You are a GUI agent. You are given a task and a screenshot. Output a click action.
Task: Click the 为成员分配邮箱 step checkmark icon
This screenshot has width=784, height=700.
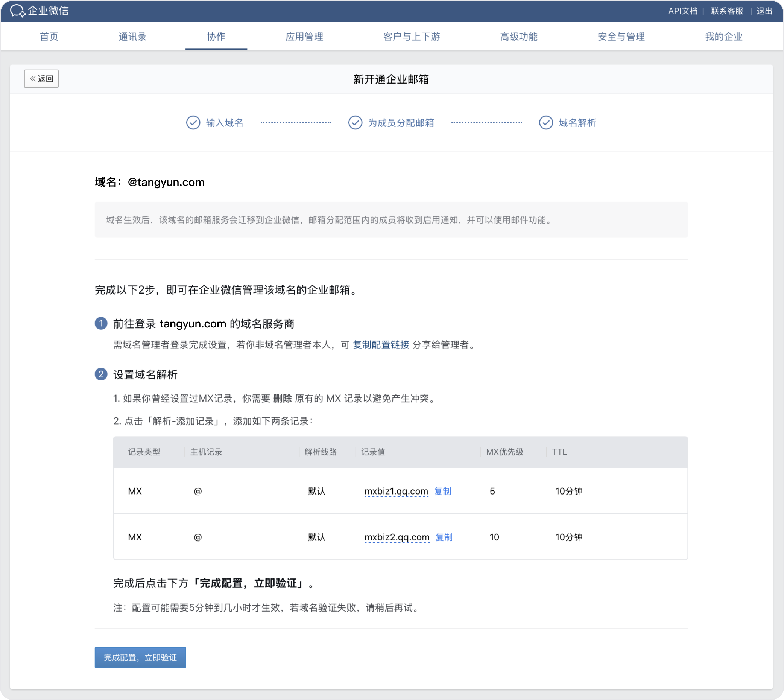coord(355,123)
